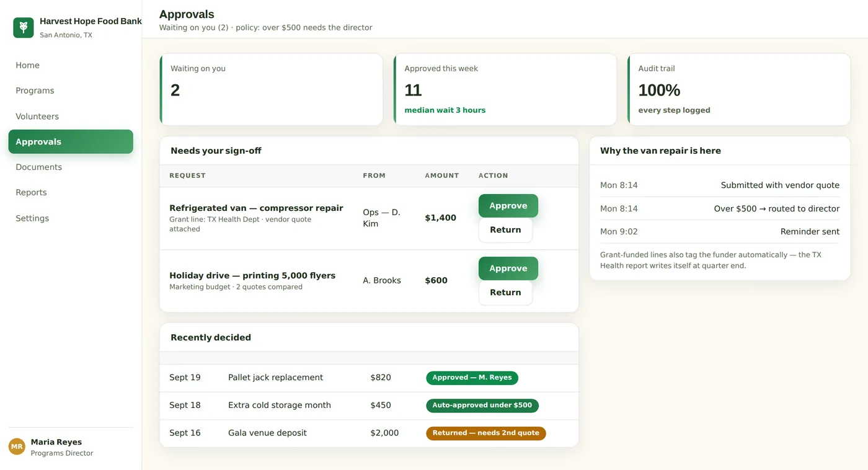Click the Audit trail 100% card
Viewport: 868px width, 470px height.
click(x=739, y=89)
